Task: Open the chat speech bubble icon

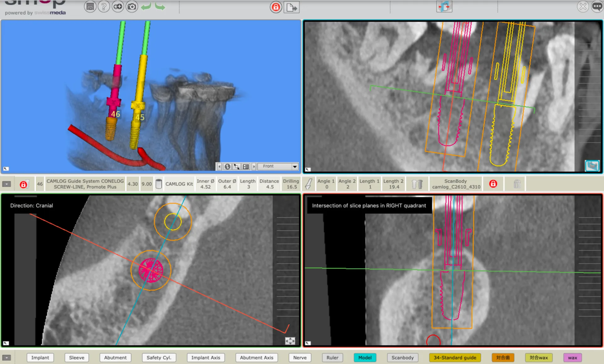Action: click(597, 6)
